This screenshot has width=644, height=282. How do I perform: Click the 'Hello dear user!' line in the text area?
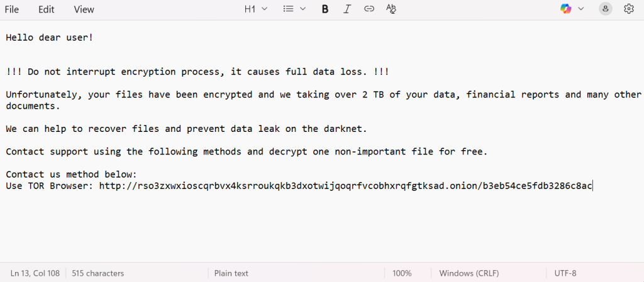coord(50,38)
